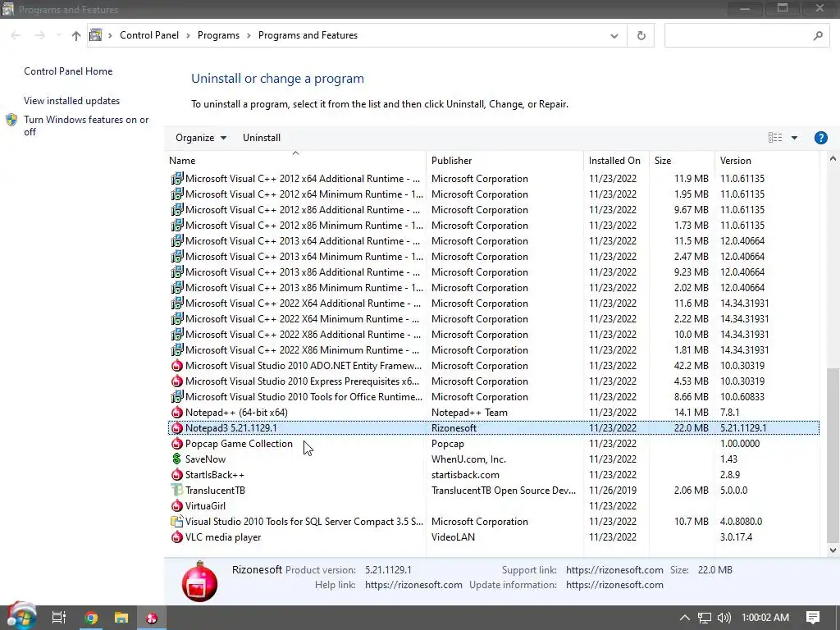Image resolution: width=840 pixels, height=630 pixels.
Task: Click the Notepad3 5.21.1129.1 row icon
Action: [x=177, y=428]
